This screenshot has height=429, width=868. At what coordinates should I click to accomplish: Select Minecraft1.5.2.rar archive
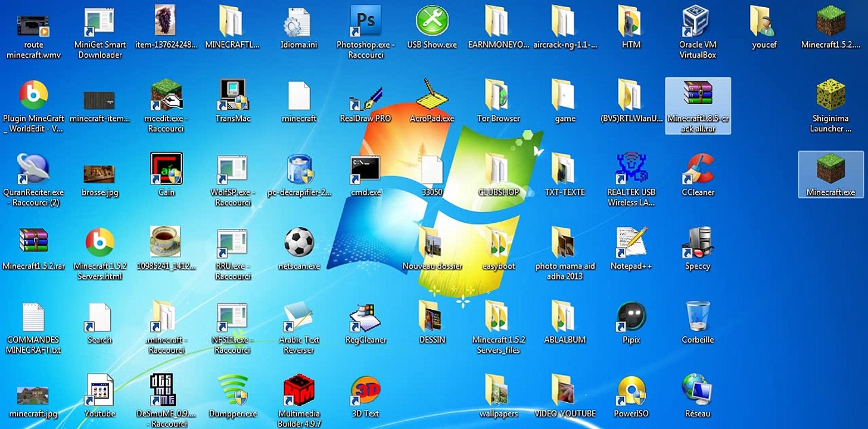33,242
